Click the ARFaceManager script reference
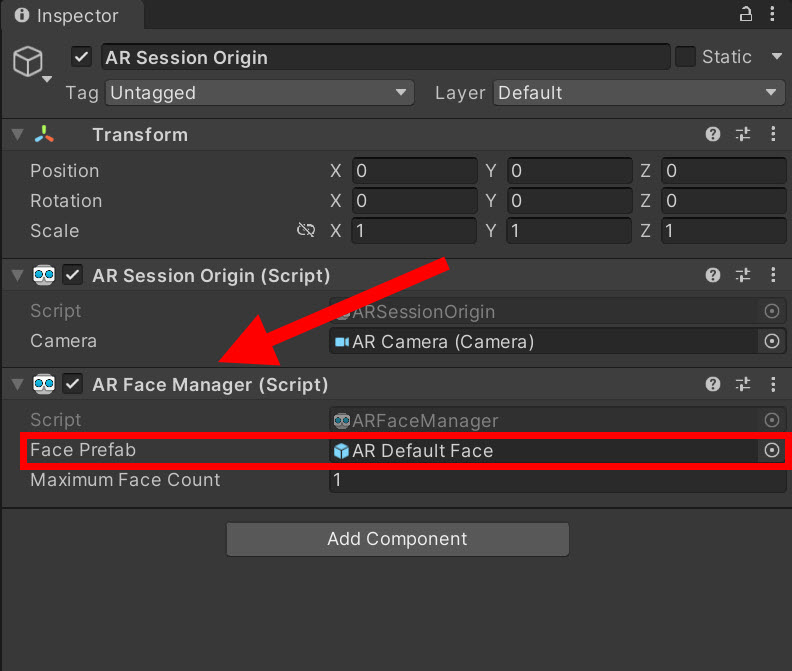Viewport: 792px width, 671px height. 543,420
